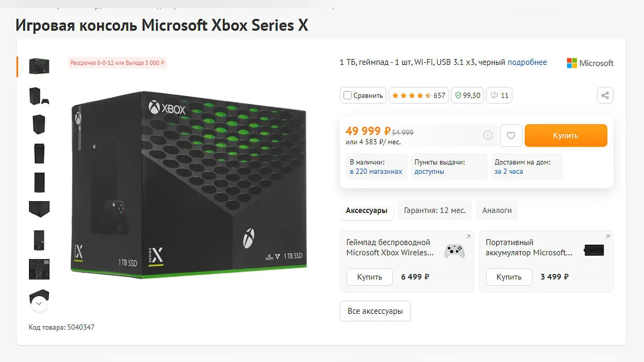Click the price info circle icon
This screenshot has height=362, width=644.
[x=487, y=136]
